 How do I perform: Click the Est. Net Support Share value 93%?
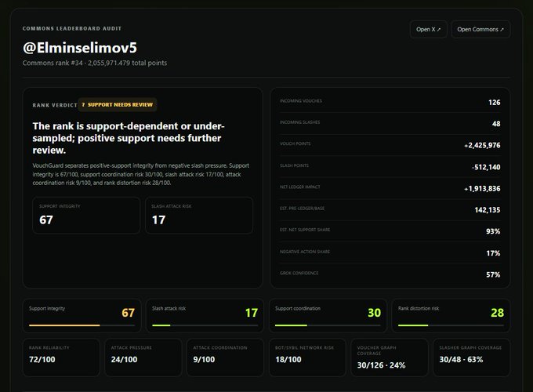point(493,231)
